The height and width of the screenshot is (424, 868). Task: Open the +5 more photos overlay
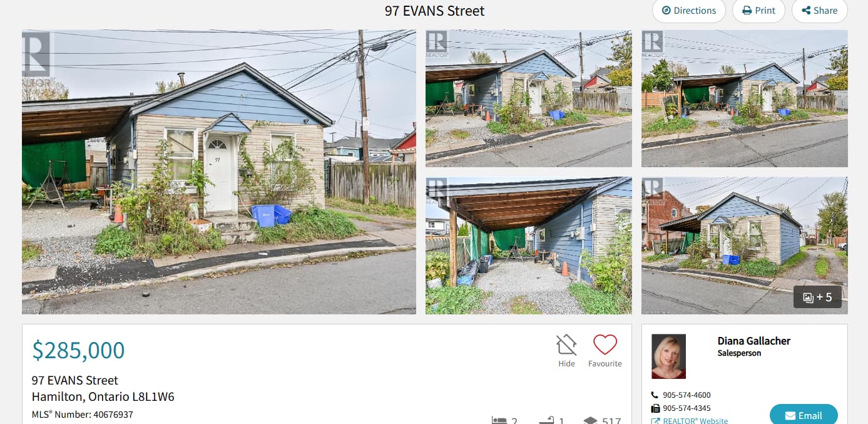817,297
